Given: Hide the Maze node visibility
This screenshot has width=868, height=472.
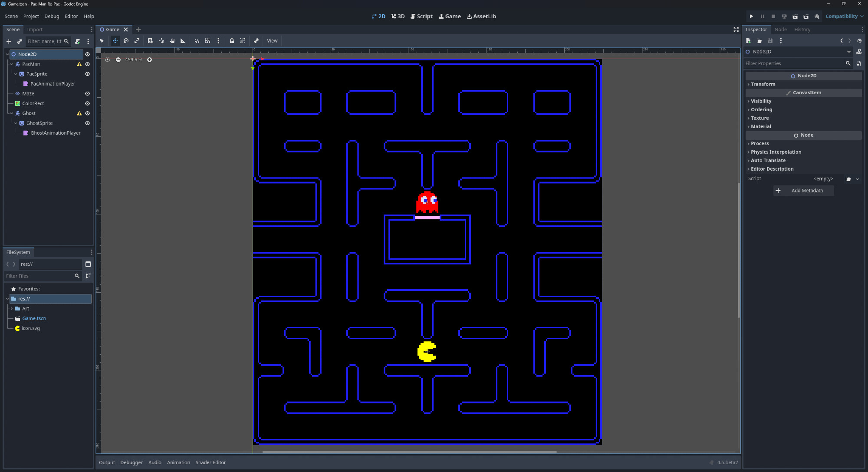Looking at the screenshot, I should point(87,94).
